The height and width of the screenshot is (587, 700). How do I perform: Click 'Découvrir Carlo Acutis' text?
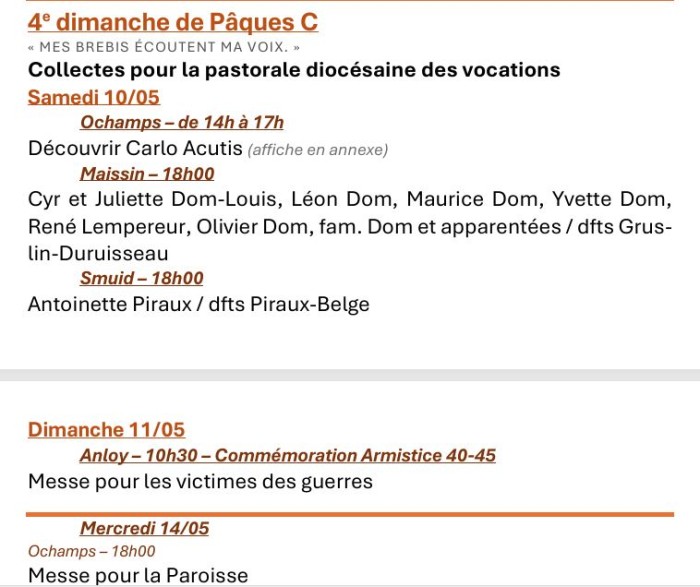coord(135,148)
